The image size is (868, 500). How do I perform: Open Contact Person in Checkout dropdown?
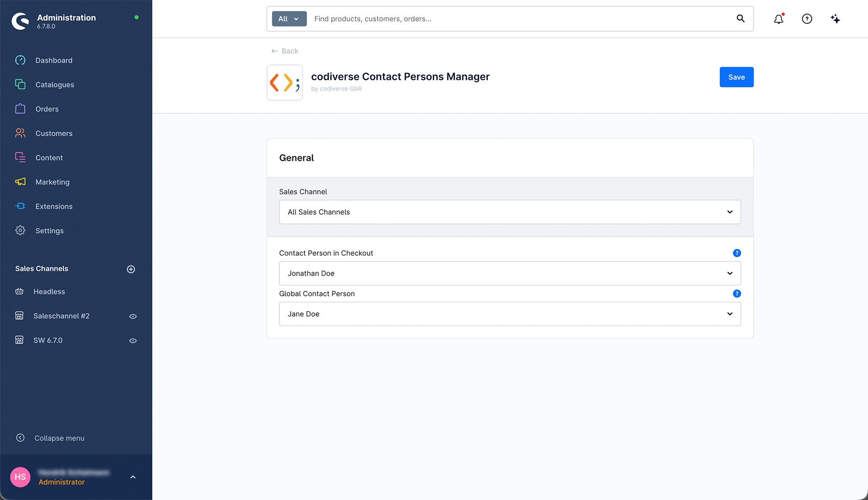510,273
